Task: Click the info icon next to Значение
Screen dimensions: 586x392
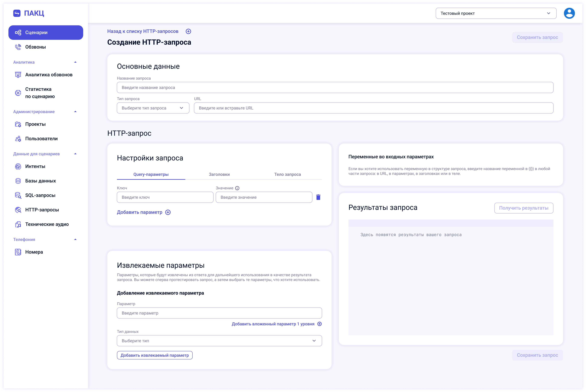Action: pyautogui.click(x=237, y=188)
